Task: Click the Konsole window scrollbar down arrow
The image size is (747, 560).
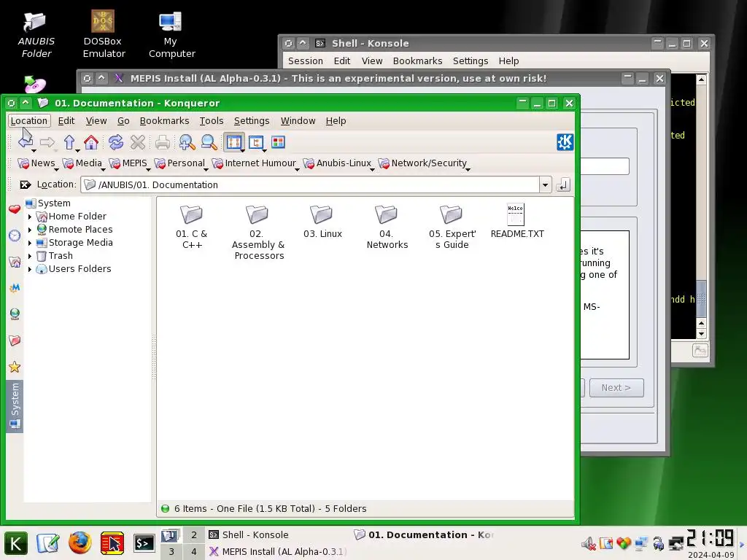Action: [x=701, y=334]
